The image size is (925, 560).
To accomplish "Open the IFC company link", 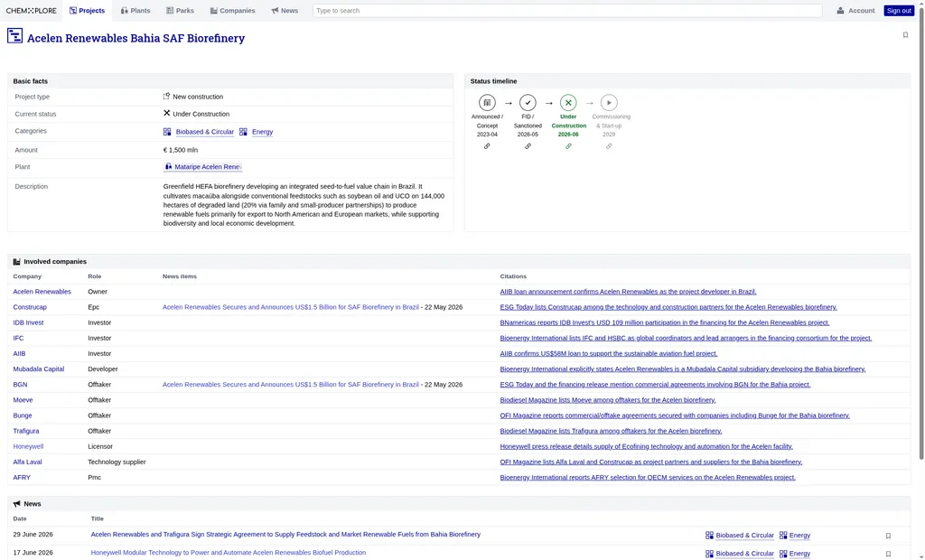I will 18,338.
